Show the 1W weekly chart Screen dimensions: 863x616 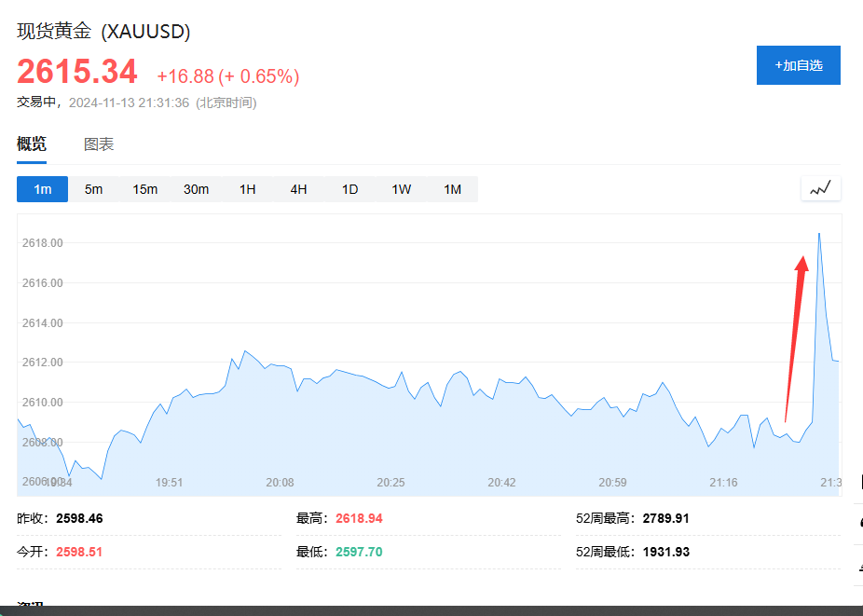coord(401,189)
